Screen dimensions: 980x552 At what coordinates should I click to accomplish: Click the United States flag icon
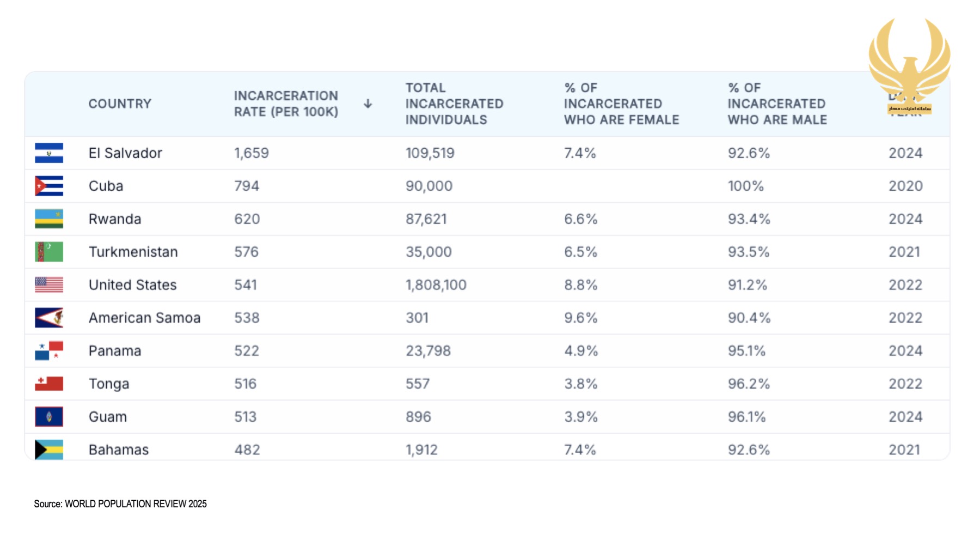point(49,285)
